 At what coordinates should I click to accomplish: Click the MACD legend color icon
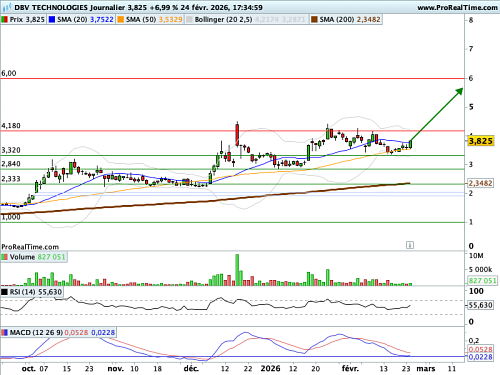point(5,333)
